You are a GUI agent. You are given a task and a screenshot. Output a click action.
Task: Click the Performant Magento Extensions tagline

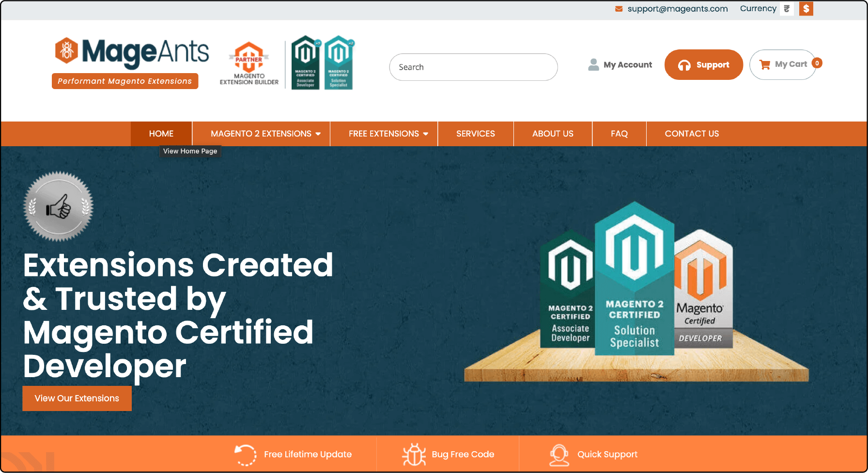point(125,81)
